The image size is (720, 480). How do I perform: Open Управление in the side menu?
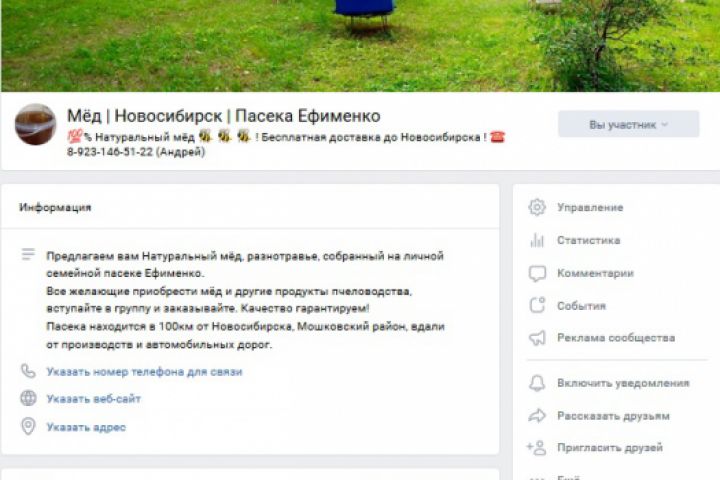pyautogui.click(x=590, y=207)
